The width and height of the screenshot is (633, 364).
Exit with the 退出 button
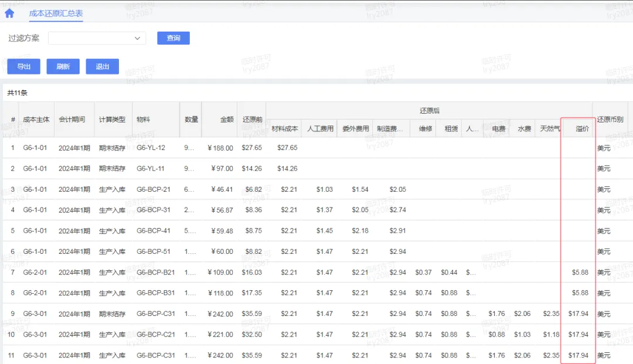102,67
